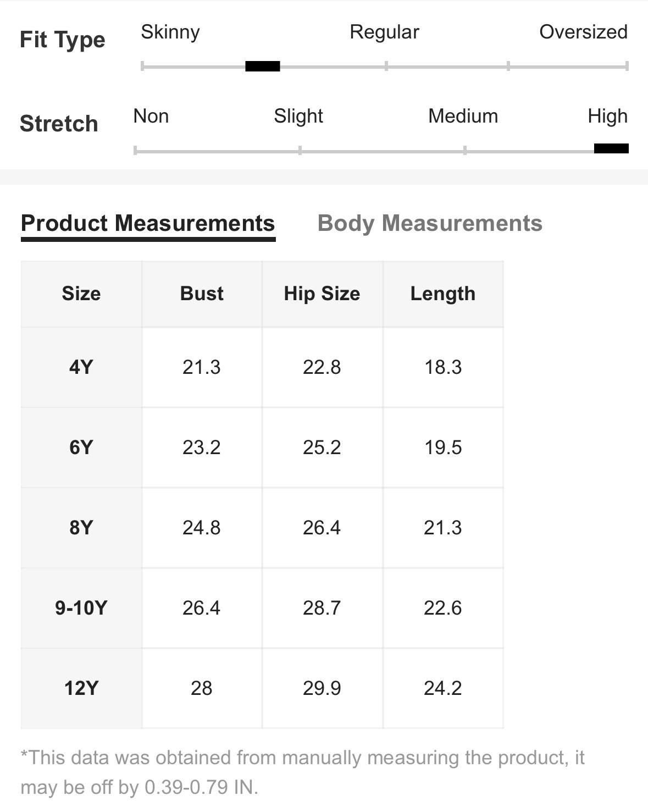Image resolution: width=648 pixels, height=812 pixels.
Task: Switch to the Body Measurements tab
Action: pyautogui.click(x=430, y=223)
